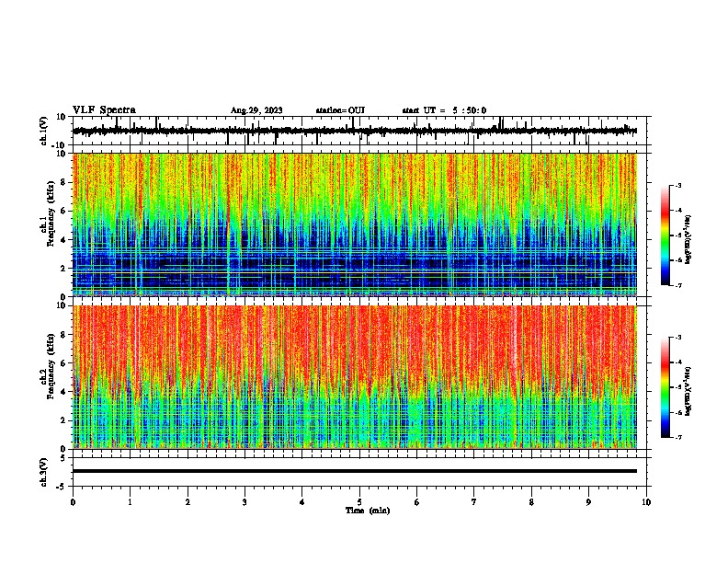Viewport: 728px width, 563px height.
Task: Select the ch.1(V) waveform panel axis label
Action: (44, 131)
